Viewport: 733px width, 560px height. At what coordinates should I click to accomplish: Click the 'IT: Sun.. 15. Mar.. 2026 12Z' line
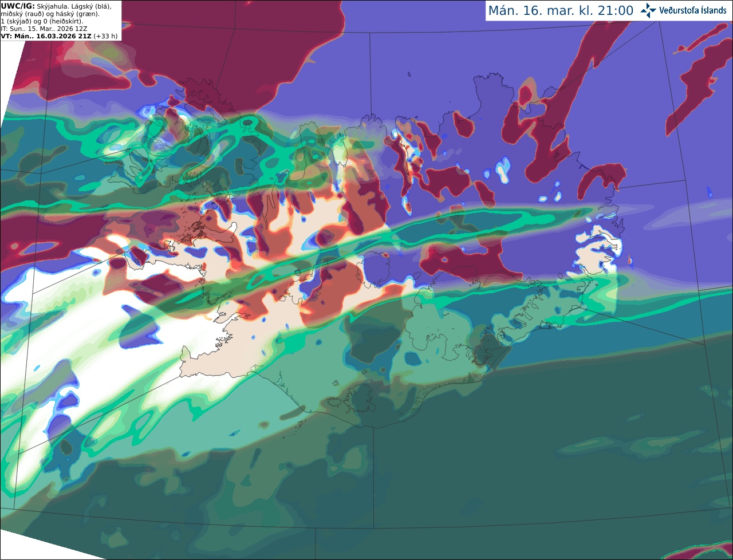click(44, 28)
